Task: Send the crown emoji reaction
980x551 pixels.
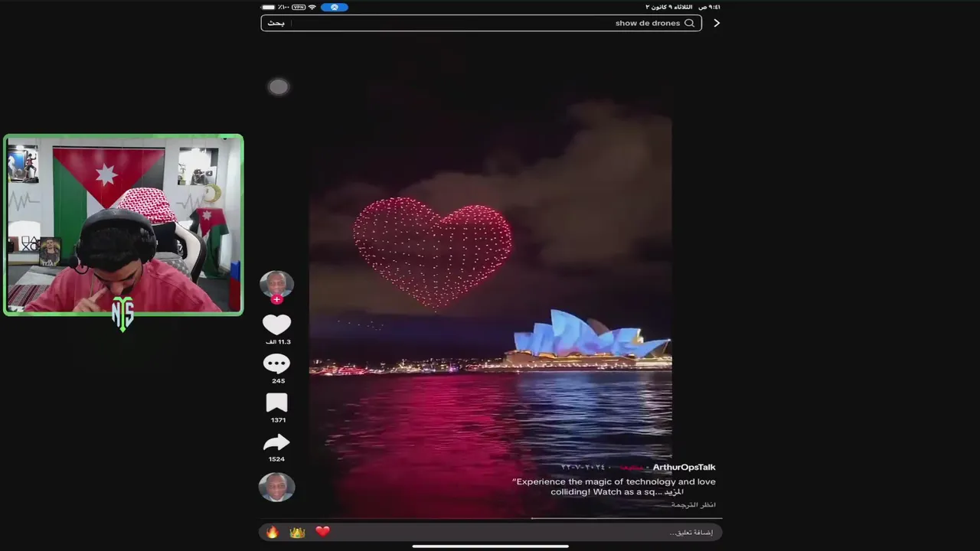Action: click(x=297, y=532)
